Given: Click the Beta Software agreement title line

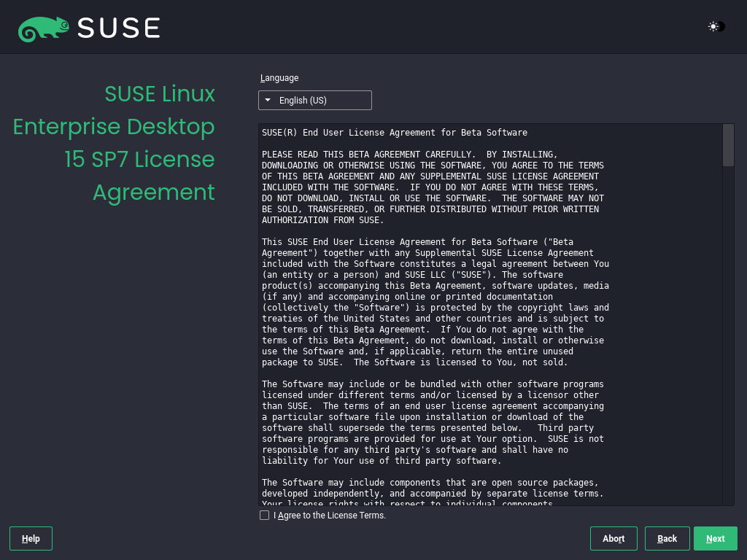Looking at the screenshot, I should point(395,132).
